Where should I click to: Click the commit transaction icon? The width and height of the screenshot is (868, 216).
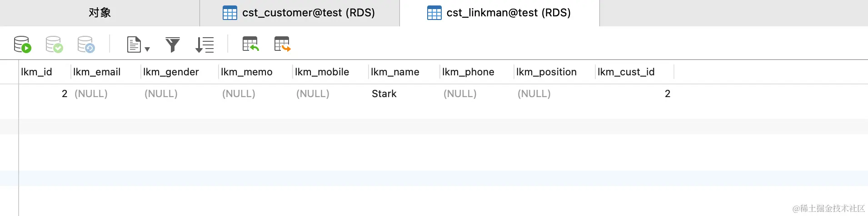click(54, 44)
